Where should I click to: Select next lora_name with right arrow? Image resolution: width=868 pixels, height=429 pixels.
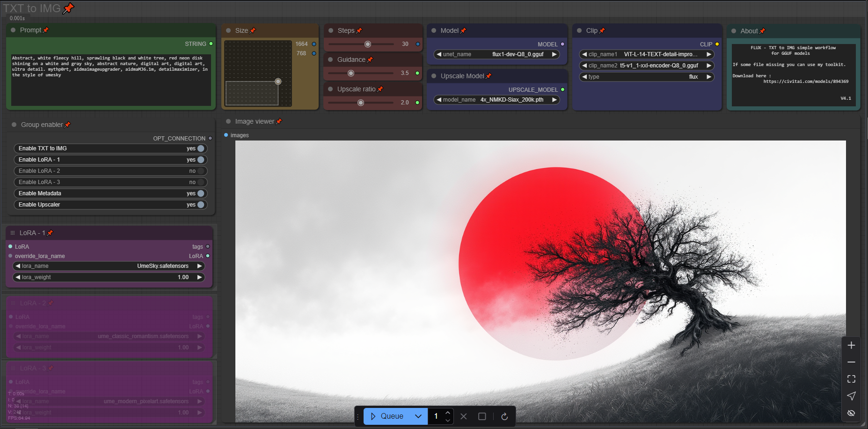click(200, 266)
